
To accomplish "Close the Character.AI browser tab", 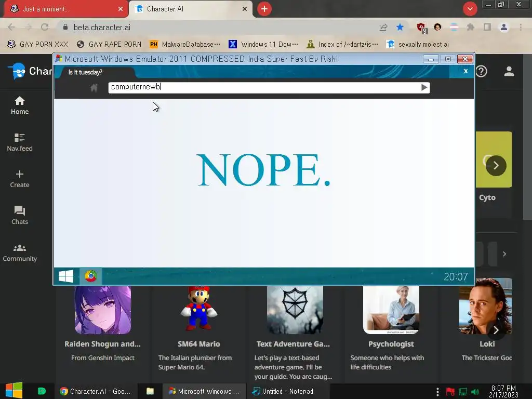I will (245, 9).
